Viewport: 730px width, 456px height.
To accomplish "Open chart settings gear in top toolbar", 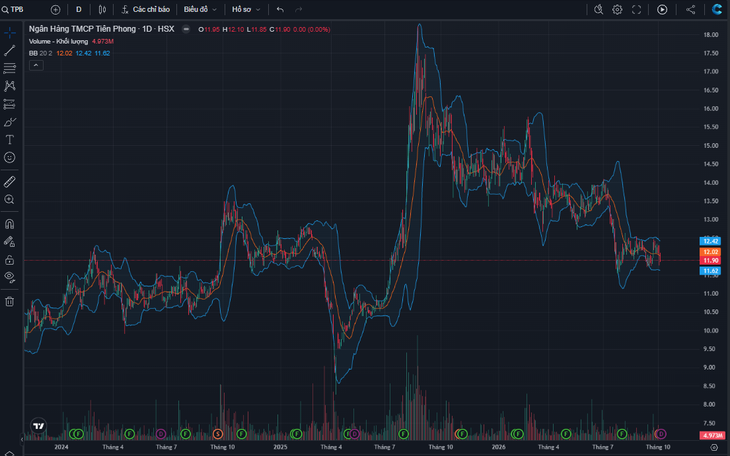I will tap(617, 9).
